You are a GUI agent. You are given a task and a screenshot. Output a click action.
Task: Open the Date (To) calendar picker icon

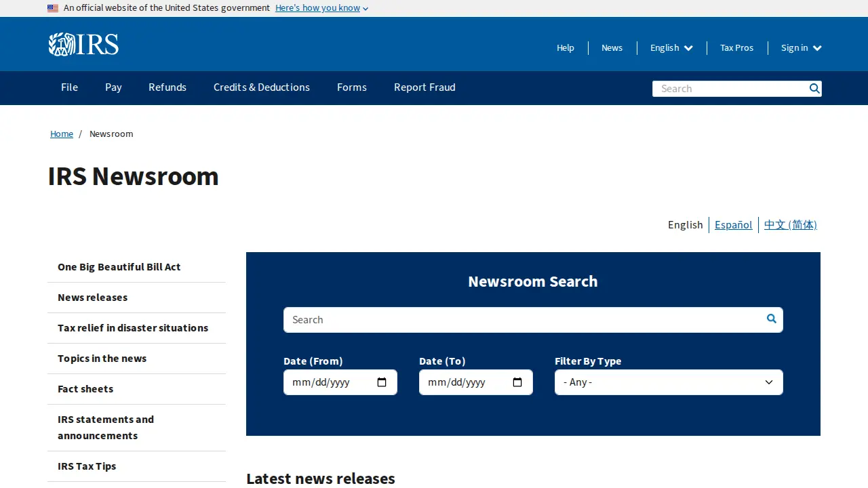coord(517,382)
